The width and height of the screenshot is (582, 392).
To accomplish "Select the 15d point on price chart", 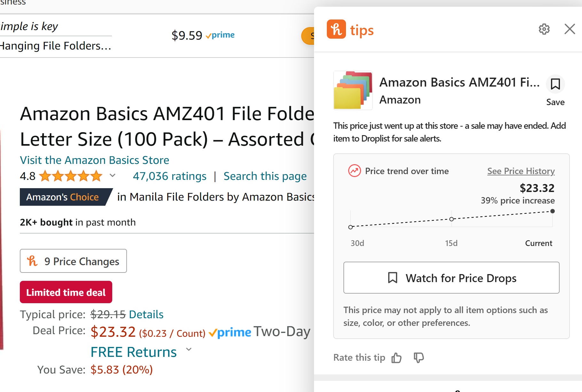I will click(452, 219).
